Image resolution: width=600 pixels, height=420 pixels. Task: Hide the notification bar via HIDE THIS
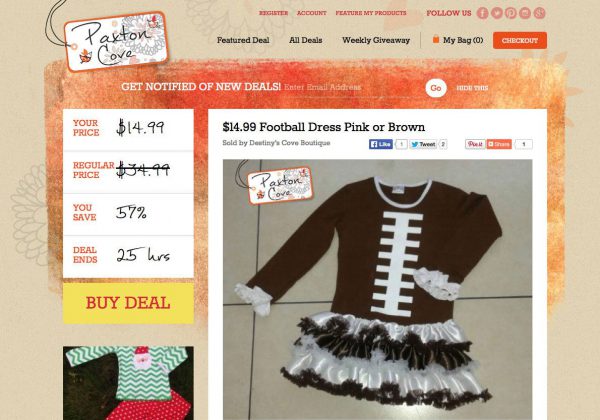pos(472,88)
